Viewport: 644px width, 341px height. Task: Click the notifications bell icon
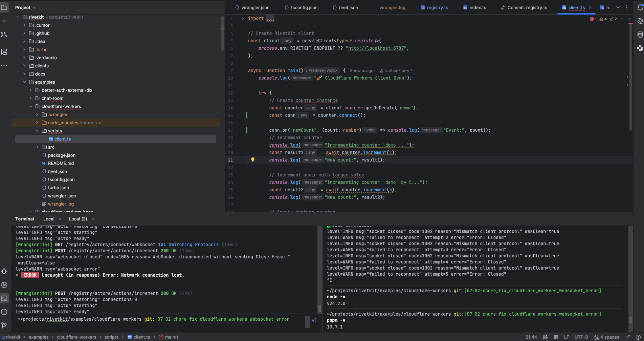(640, 7)
